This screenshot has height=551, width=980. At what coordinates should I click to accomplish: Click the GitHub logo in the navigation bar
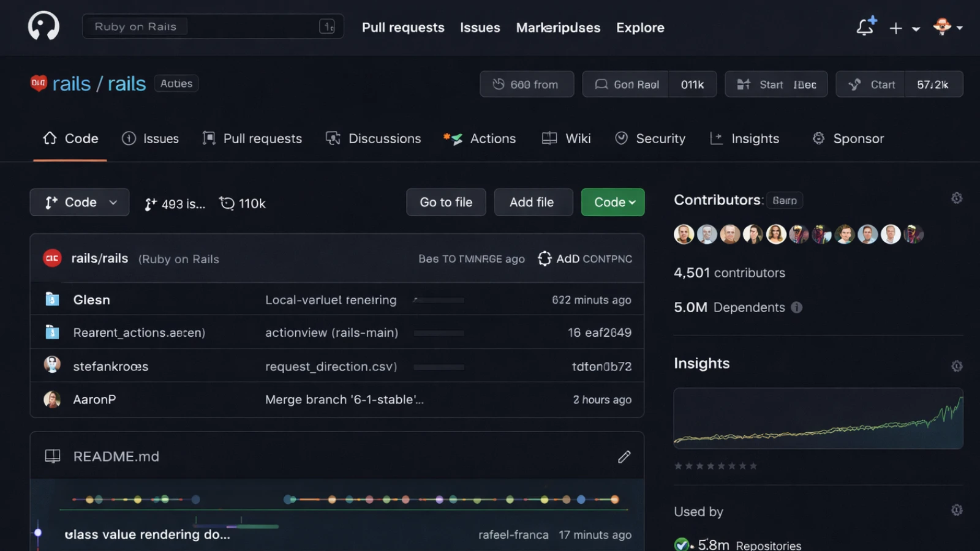pyautogui.click(x=43, y=26)
